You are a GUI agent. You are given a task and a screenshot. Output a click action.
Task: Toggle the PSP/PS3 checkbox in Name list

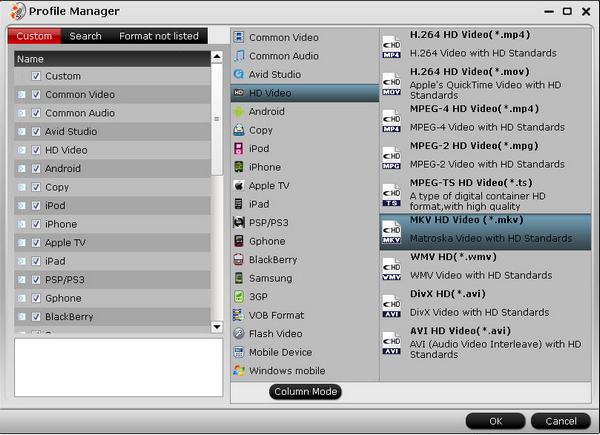(x=36, y=280)
